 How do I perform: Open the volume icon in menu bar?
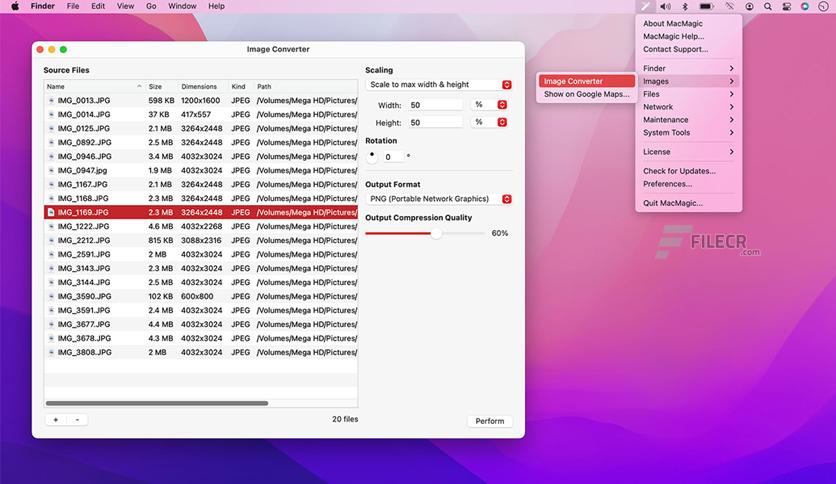click(665, 6)
